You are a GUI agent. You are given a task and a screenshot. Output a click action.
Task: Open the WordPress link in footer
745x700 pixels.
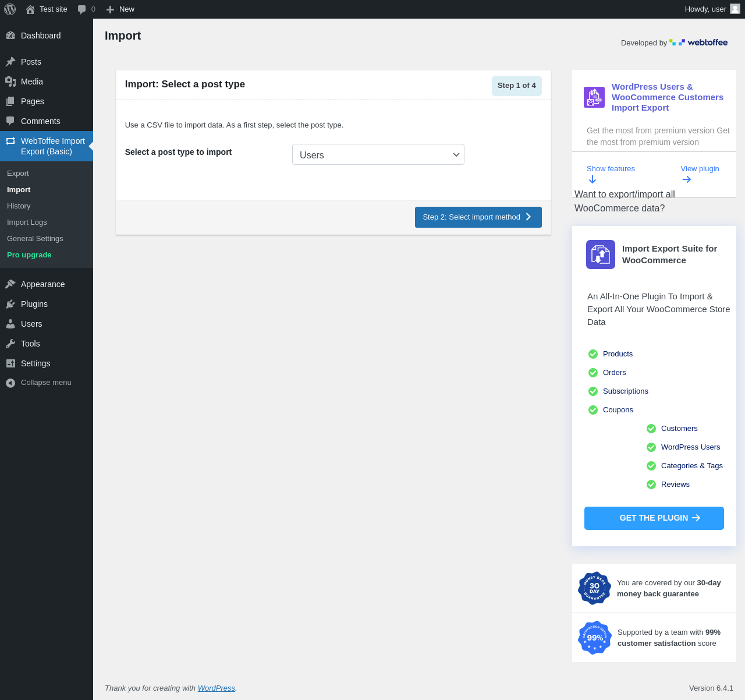[x=217, y=688]
